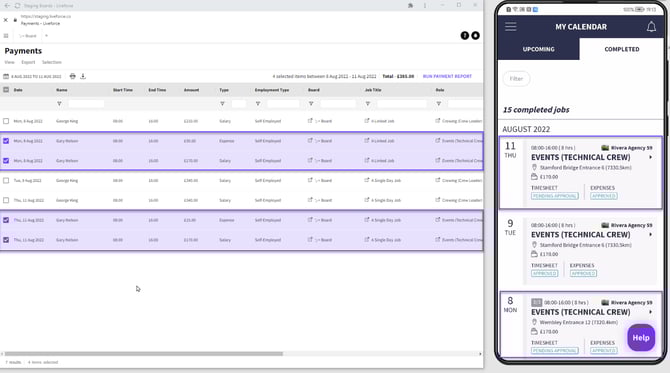670x373 pixels.
Task: Tap the purple Help button
Action: coord(641,338)
